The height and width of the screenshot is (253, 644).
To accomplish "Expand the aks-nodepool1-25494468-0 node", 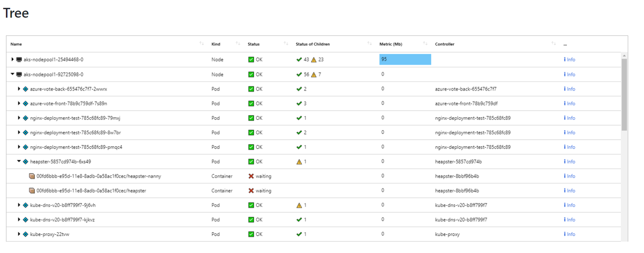I will point(13,60).
